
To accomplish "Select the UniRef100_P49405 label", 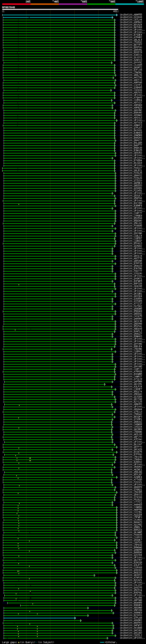I will click(131, 535).
